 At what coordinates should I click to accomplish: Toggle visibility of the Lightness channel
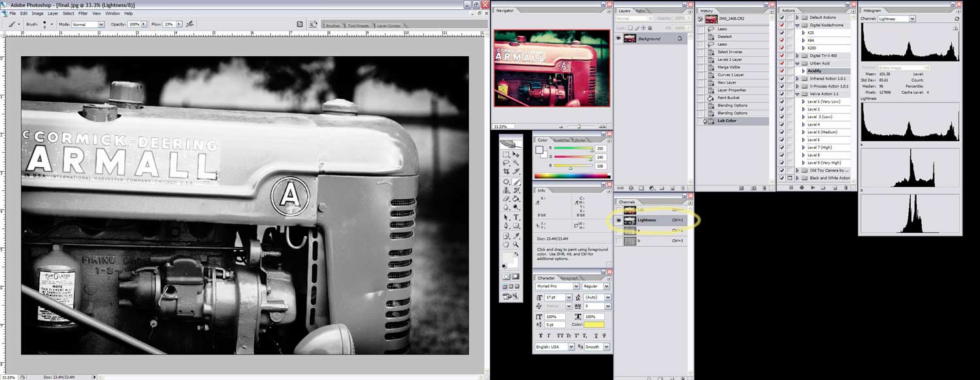pyautogui.click(x=619, y=221)
